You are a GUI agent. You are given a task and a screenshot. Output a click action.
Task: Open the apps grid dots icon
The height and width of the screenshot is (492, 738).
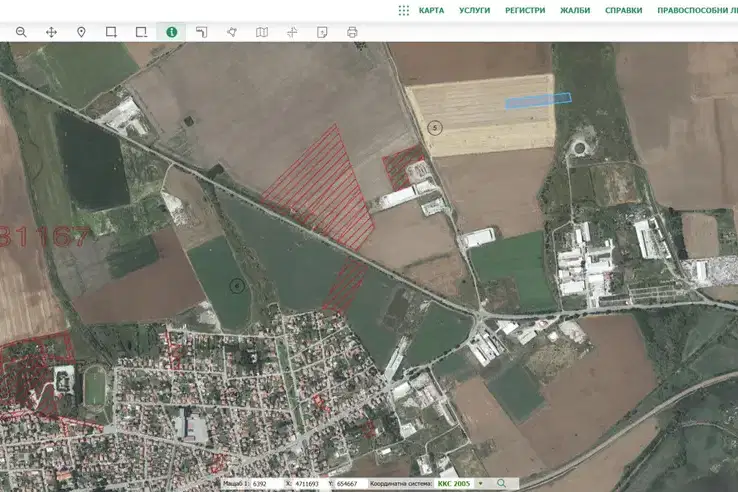click(403, 10)
